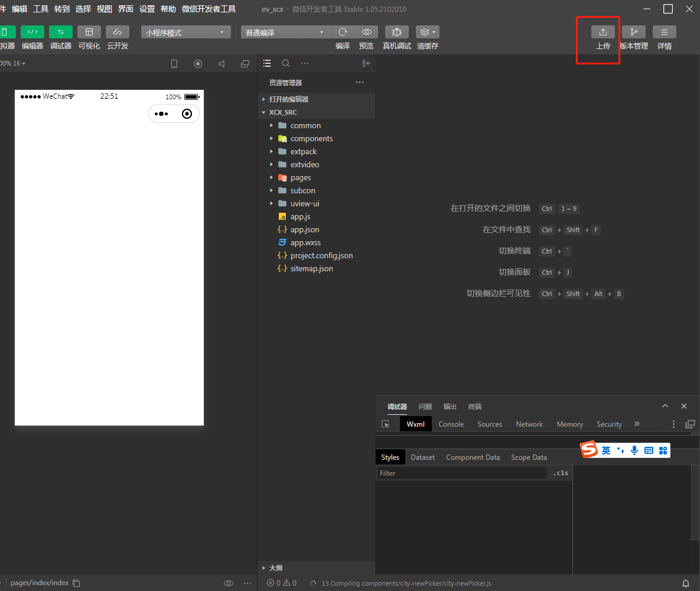
Task: Open the 普通编译 compile mode dropdown
Action: click(285, 31)
